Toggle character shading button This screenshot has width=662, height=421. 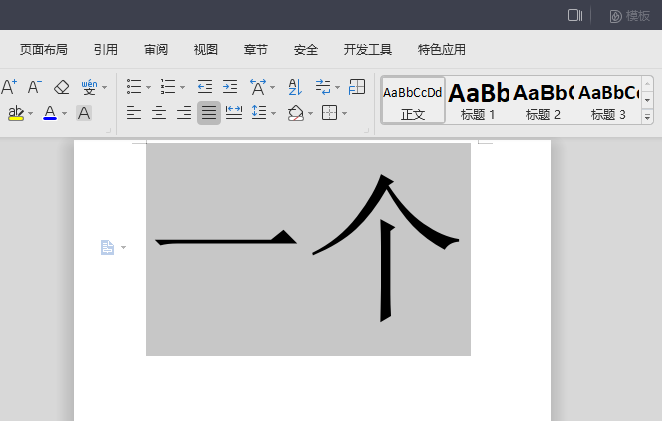tap(84, 113)
